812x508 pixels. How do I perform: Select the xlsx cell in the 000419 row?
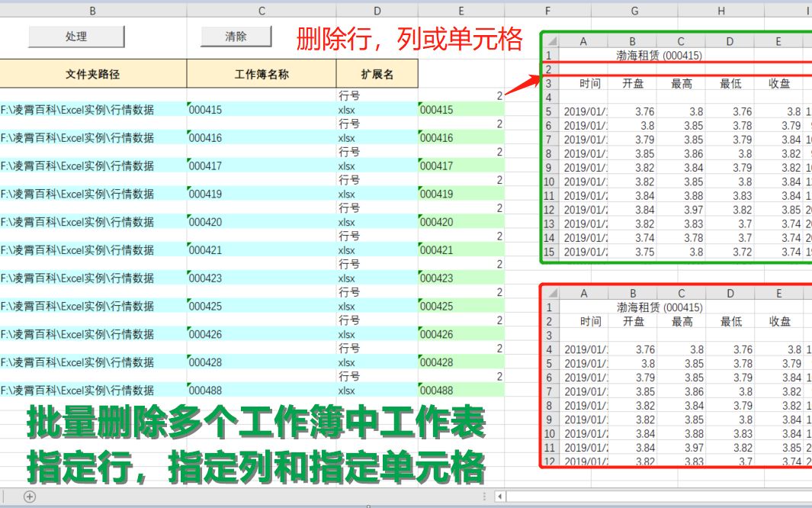[377, 193]
